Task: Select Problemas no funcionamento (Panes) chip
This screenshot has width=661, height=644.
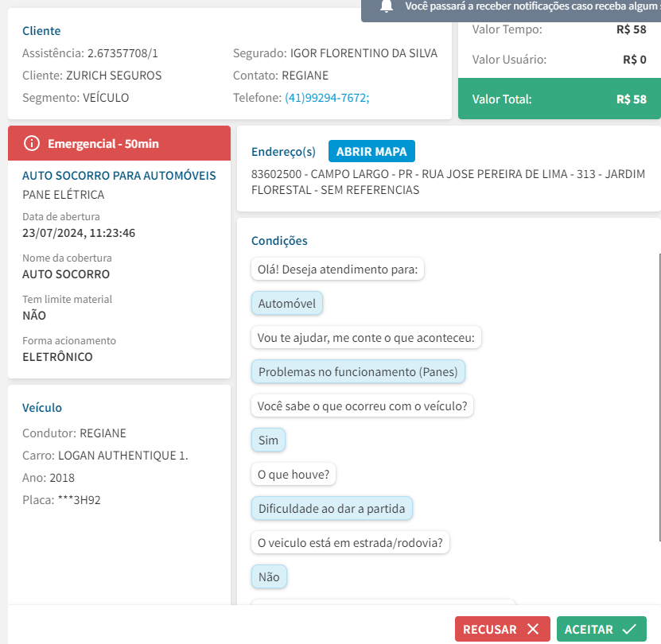Action: (358, 372)
